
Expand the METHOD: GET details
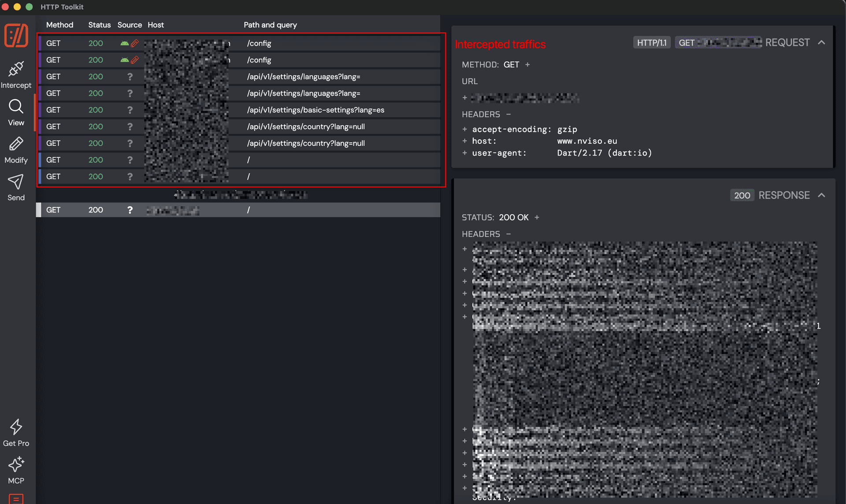[527, 64]
